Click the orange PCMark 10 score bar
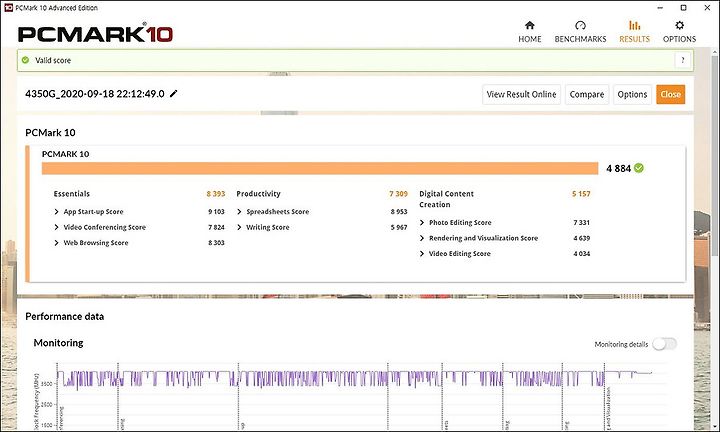 (320, 168)
